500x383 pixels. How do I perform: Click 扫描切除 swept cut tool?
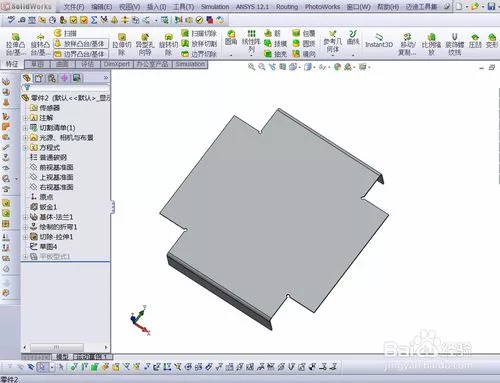click(x=199, y=33)
